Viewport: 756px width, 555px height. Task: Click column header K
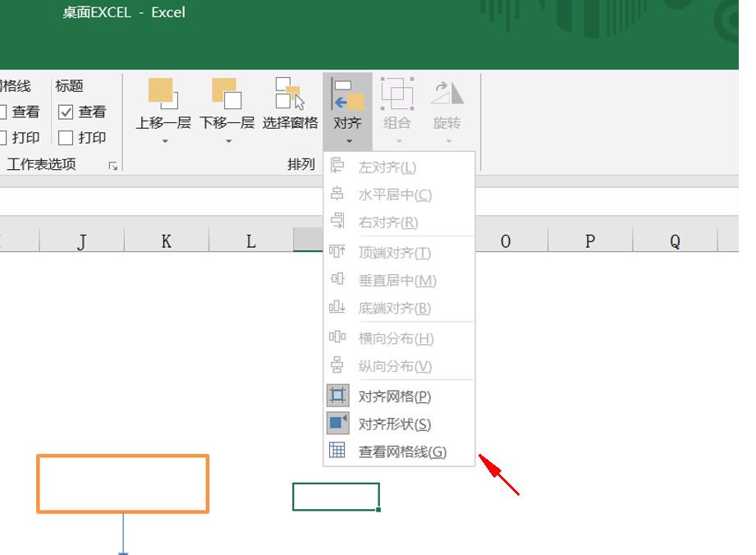point(165,241)
